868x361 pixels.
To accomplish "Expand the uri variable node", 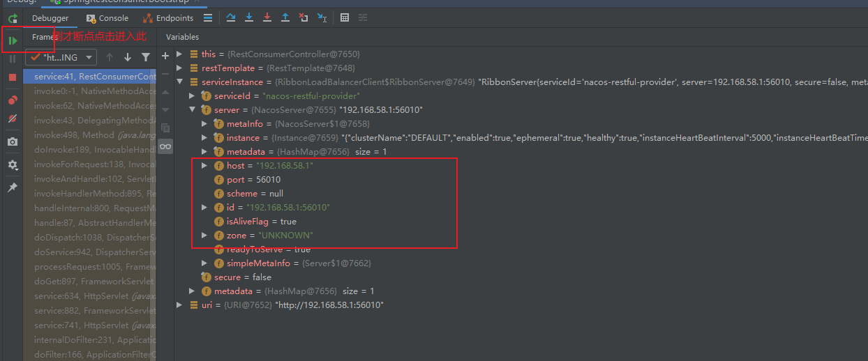I will click(x=180, y=305).
